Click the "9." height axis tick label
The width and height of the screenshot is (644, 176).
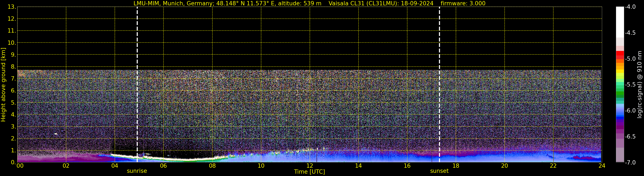(13, 55)
